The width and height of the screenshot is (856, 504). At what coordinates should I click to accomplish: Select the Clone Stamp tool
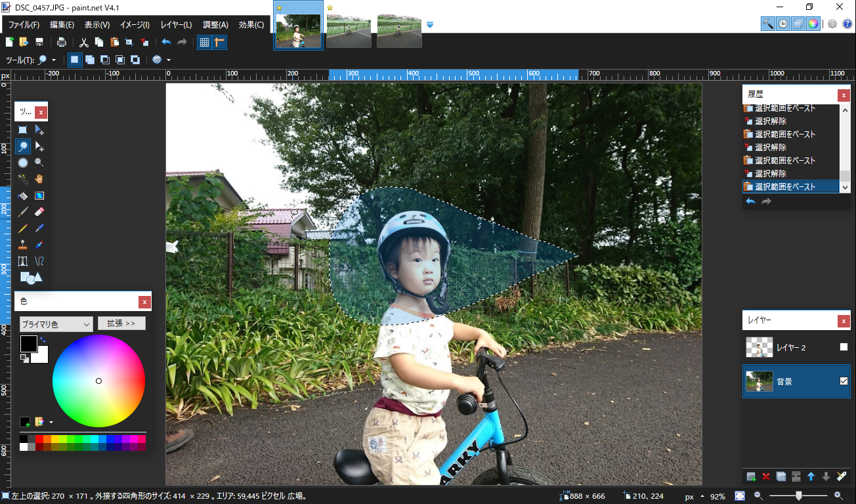pos(23,245)
